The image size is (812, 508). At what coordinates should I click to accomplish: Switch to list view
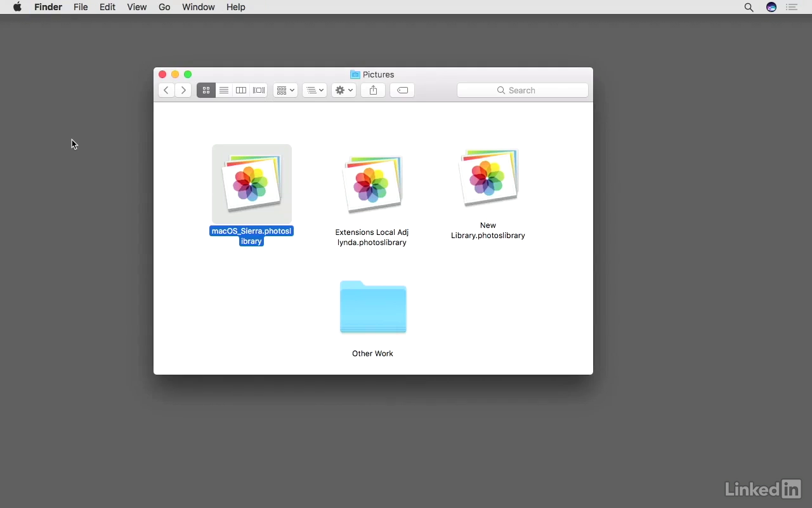(x=224, y=90)
